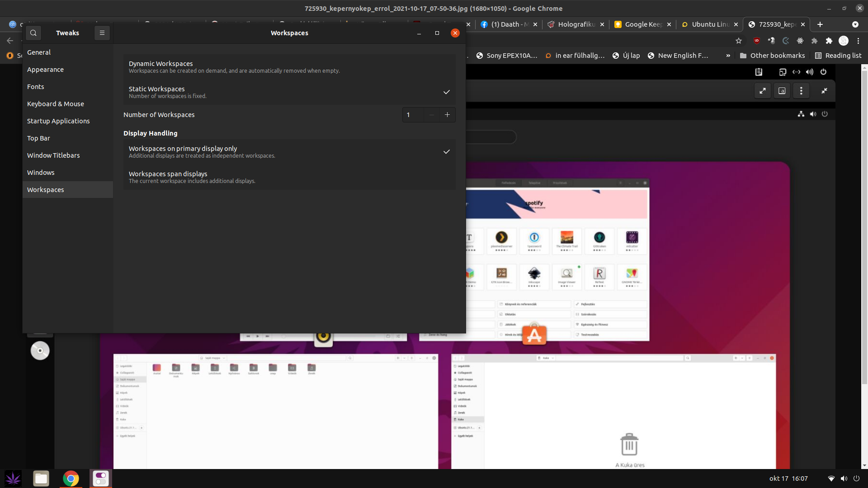The width and height of the screenshot is (868, 488).
Task: Click the React DevTools extension icon
Action: pos(800,41)
